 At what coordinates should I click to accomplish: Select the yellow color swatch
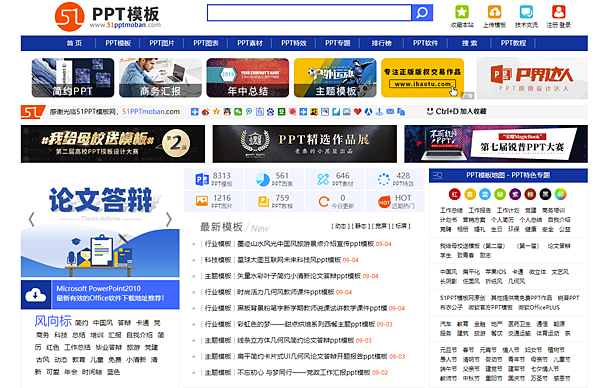pos(470,194)
